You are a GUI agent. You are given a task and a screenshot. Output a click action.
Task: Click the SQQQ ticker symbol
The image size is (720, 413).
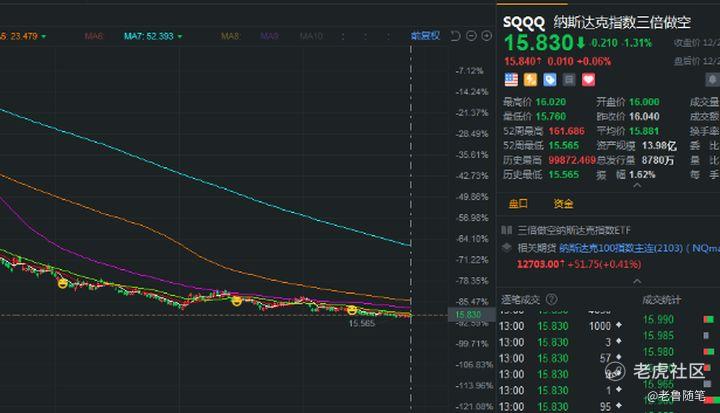[x=524, y=22]
